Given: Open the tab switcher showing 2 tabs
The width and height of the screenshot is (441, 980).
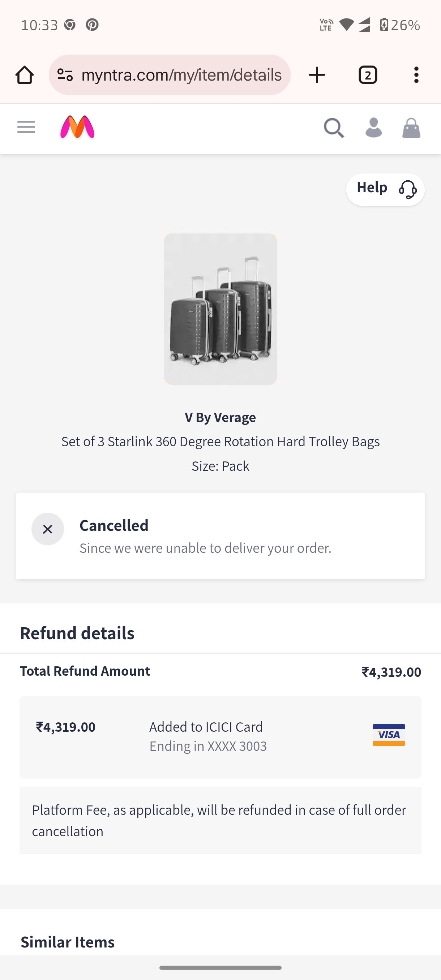Looking at the screenshot, I should click(368, 75).
